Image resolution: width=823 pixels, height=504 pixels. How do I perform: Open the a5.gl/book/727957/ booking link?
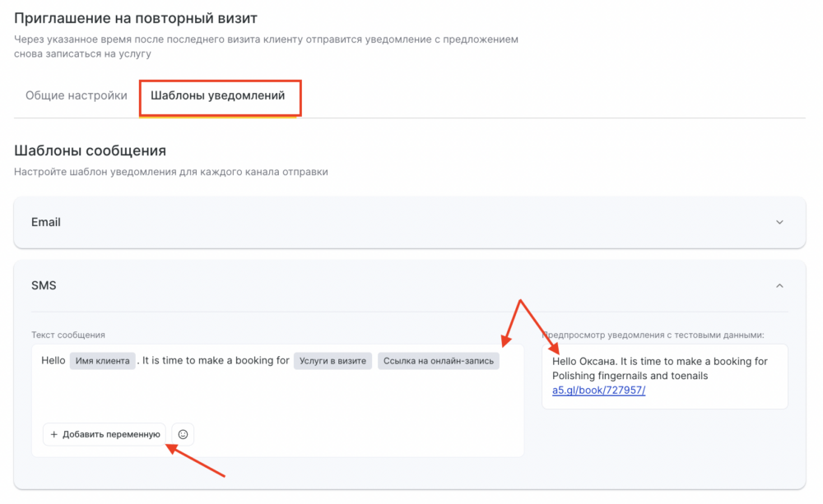(598, 391)
